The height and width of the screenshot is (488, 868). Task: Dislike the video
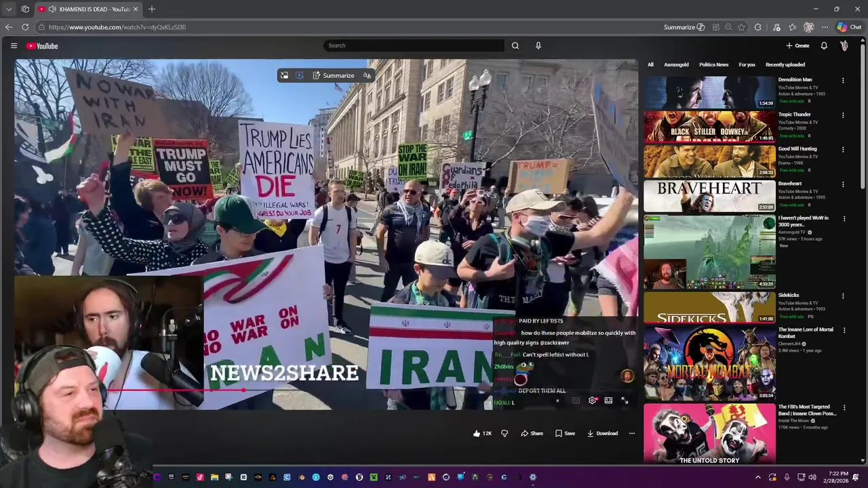pos(505,433)
